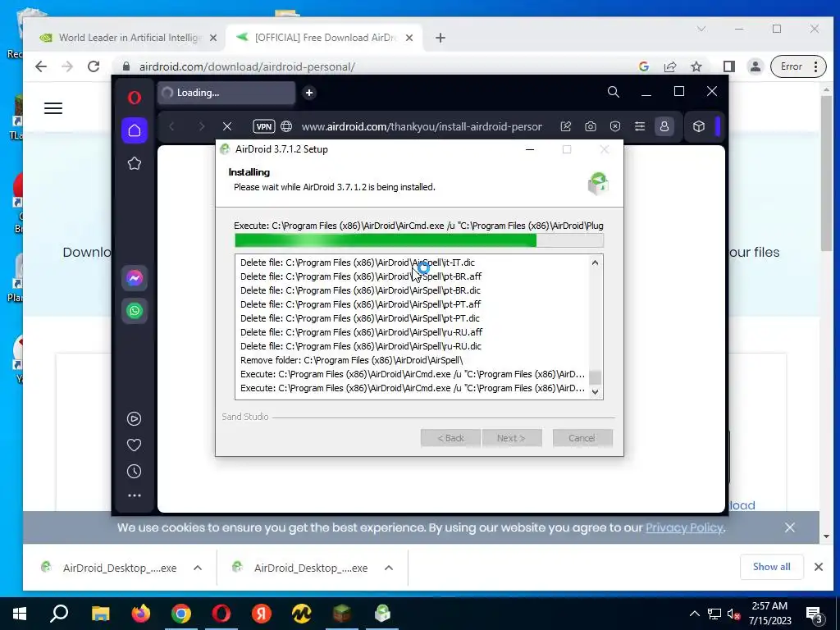The height and width of the screenshot is (630, 840).
Task: Toggle the Opera VPN badge
Action: [264, 126]
